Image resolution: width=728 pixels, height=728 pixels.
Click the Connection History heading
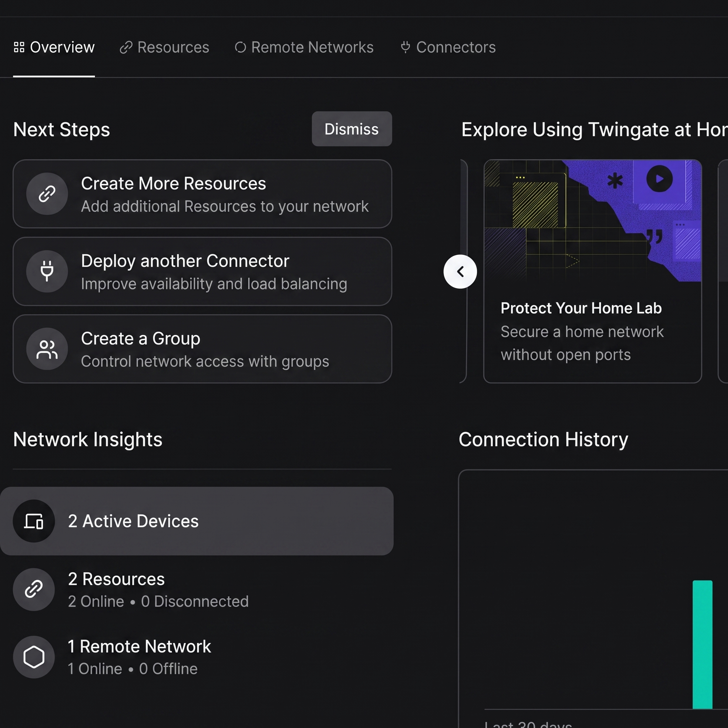[x=544, y=439]
